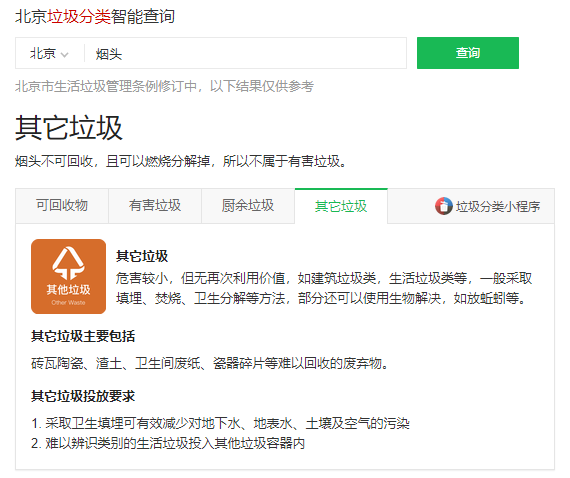
Task: Click requirement 2 about 难以辨识类别的生活垃圾
Action: click(x=168, y=443)
